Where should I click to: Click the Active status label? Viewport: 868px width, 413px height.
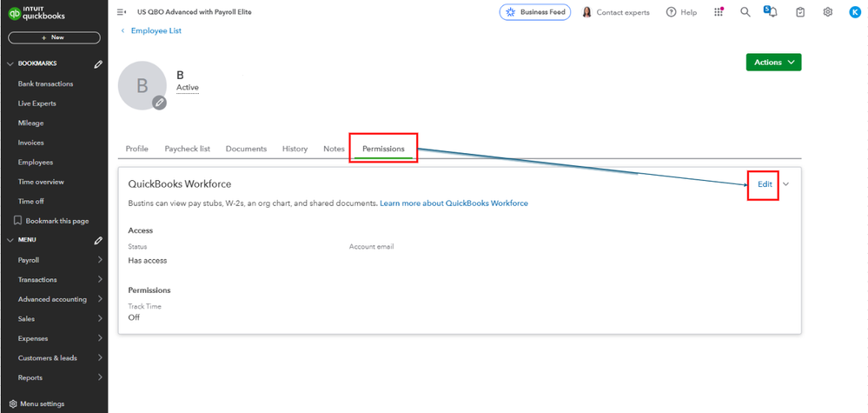click(188, 88)
